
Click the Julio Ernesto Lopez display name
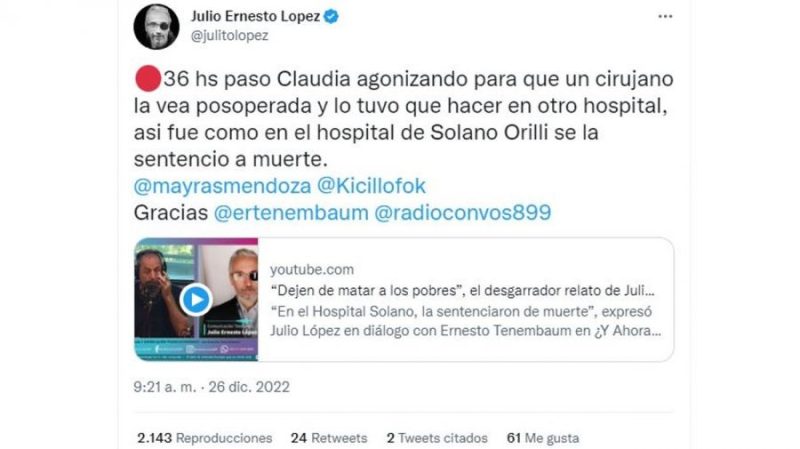pyautogui.click(x=256, y=16)
